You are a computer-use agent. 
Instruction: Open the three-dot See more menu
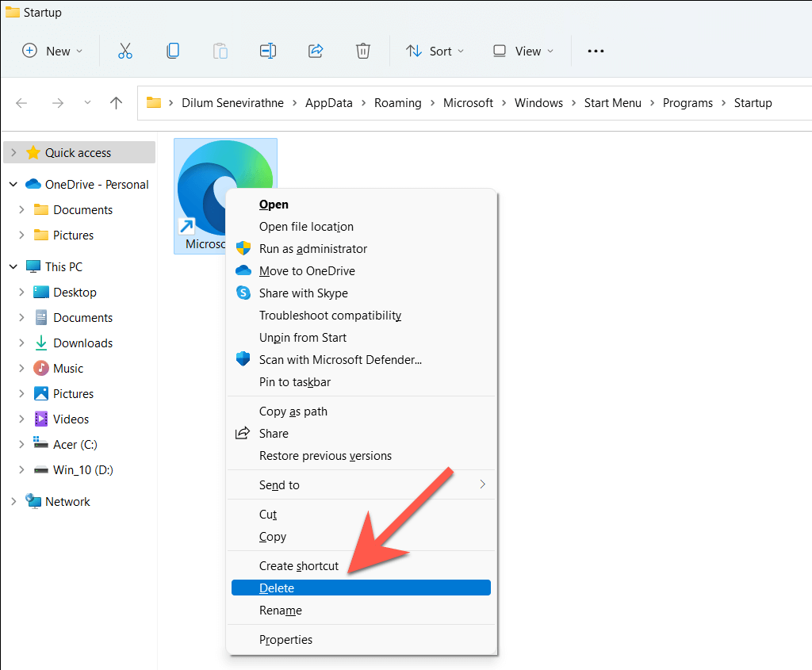click(596, 51)
